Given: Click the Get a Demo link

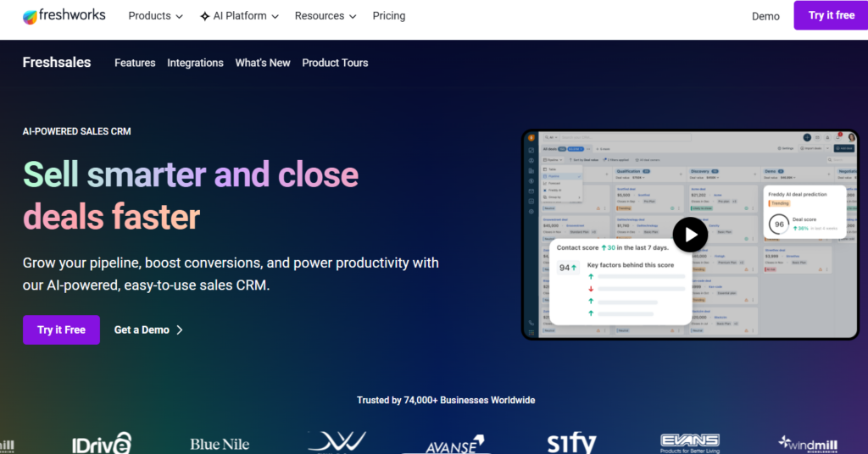Looking at the screenshot, I should 148,329.
